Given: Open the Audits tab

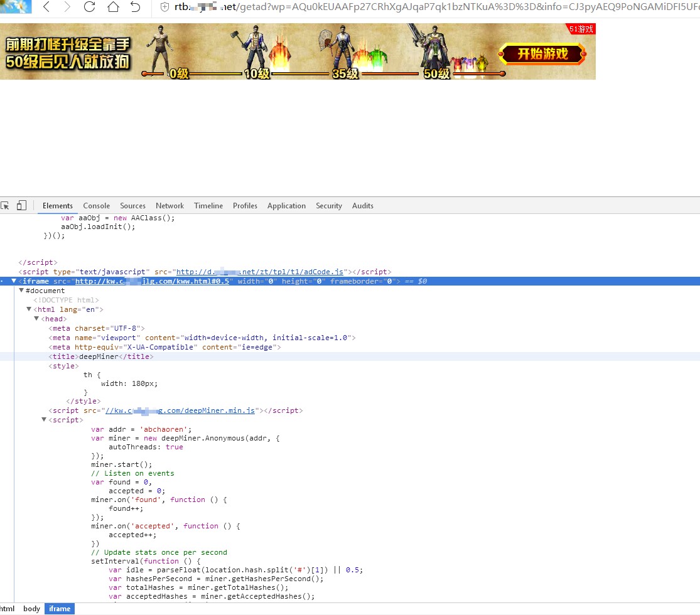Looking at the screenshot, I should [x=362, y=206].
